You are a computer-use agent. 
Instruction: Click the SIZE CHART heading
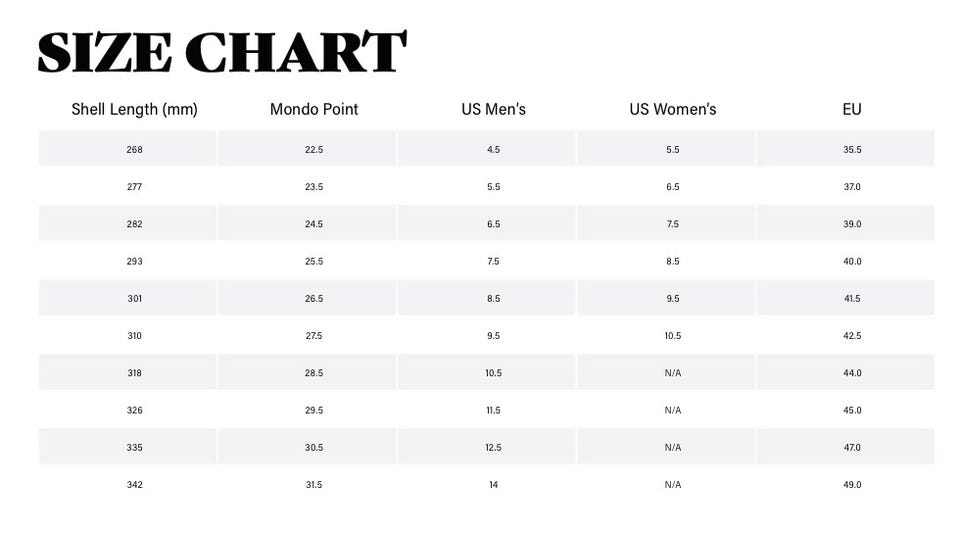point(222,52)
